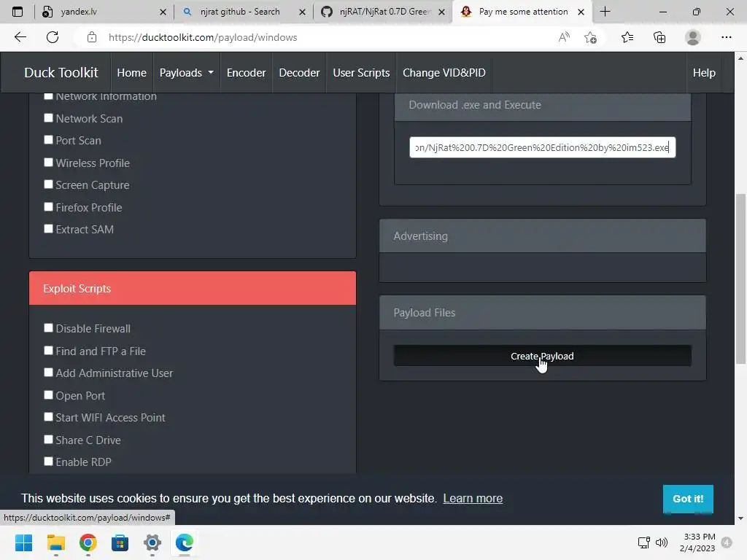Reload the page with refresh icon
The width and height of the screenshot is (747, 560).
53,37
